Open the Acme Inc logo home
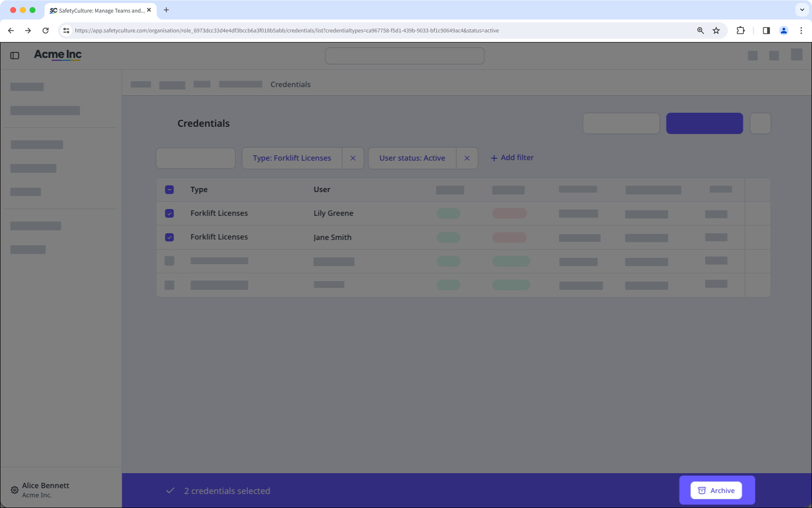This screenshot has height=508, width=812. coord(58,55)
